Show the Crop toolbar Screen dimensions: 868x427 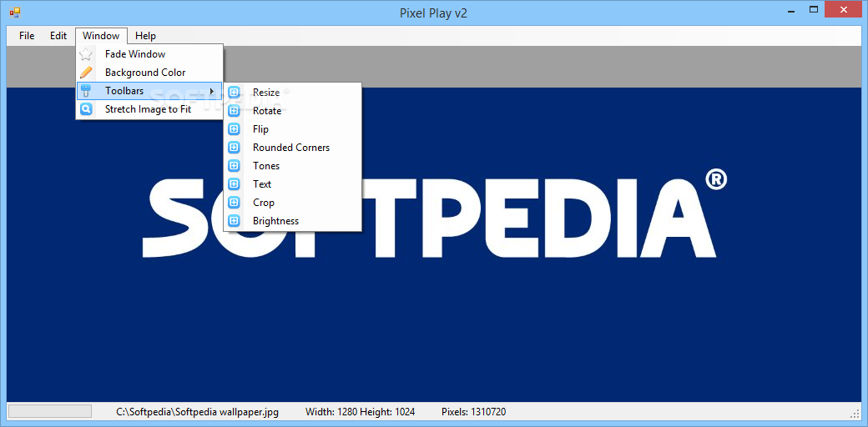click(292, 203)
